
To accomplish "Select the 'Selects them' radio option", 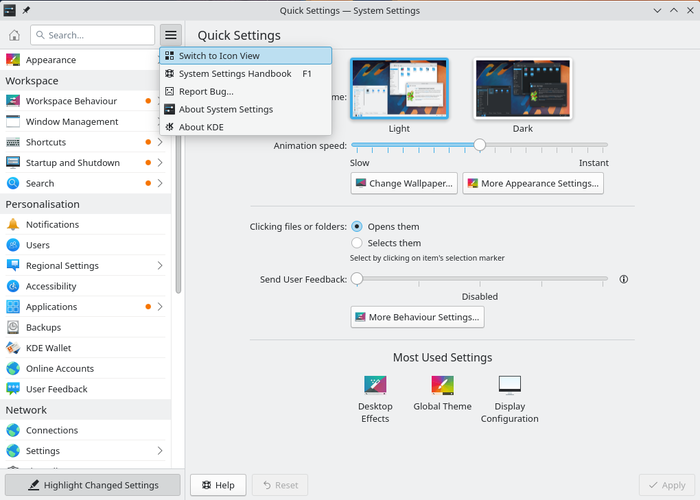I will pyautogui.click(x=357, y=243).
